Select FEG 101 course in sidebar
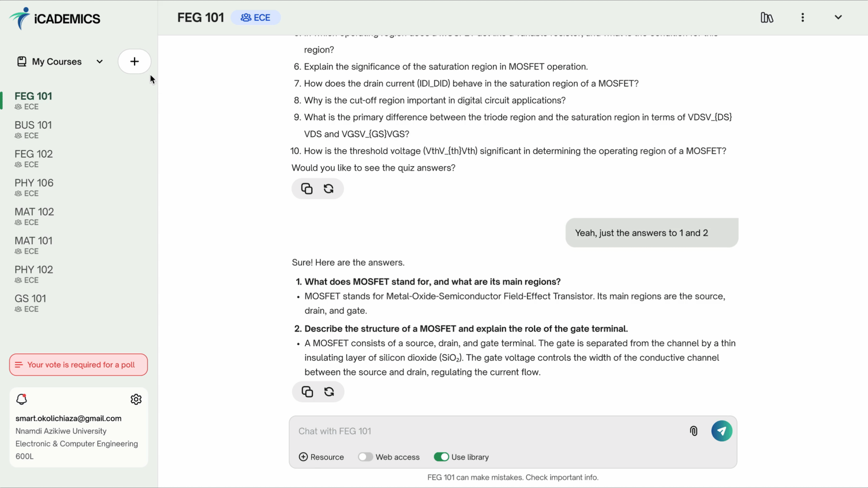The height and width of the screenshot is (488, 868). point(33,96)
